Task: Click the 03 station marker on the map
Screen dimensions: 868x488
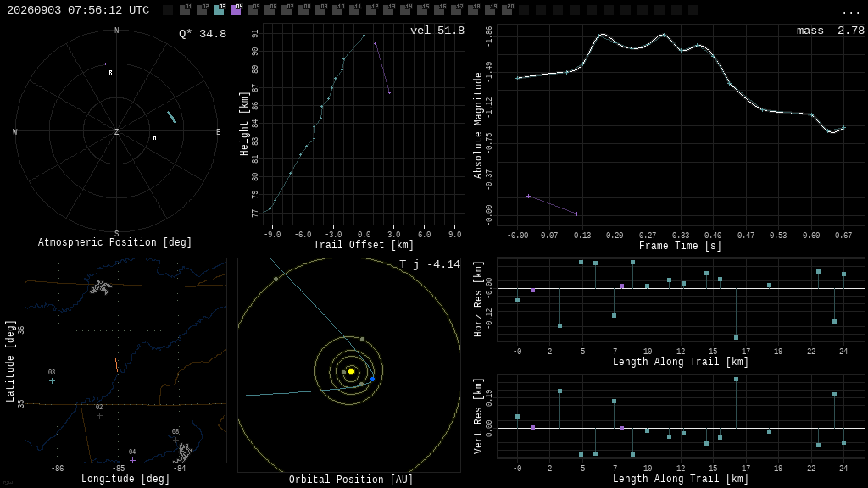Action: tap(52, 380)
